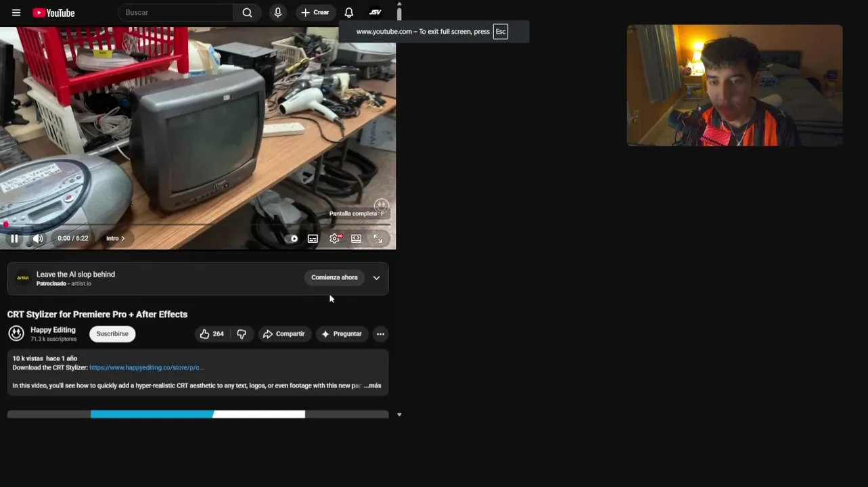The height and width of the screenshot is (487, 868).
Task: Click the video title CRT Stylizer
Action: pos(97,314)
